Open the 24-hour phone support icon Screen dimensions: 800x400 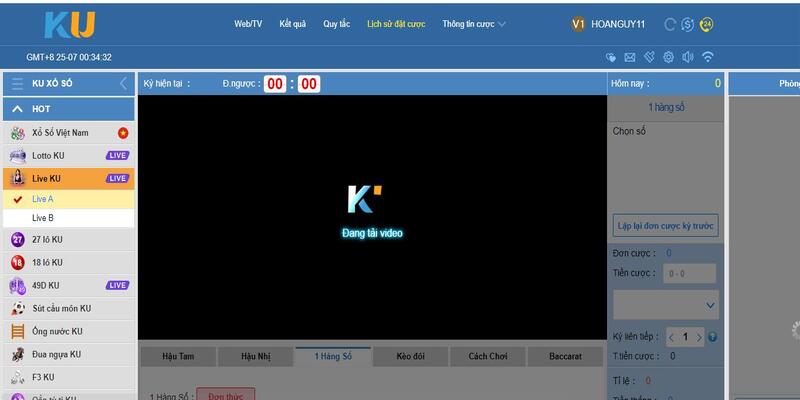click(x=706, y=24)
